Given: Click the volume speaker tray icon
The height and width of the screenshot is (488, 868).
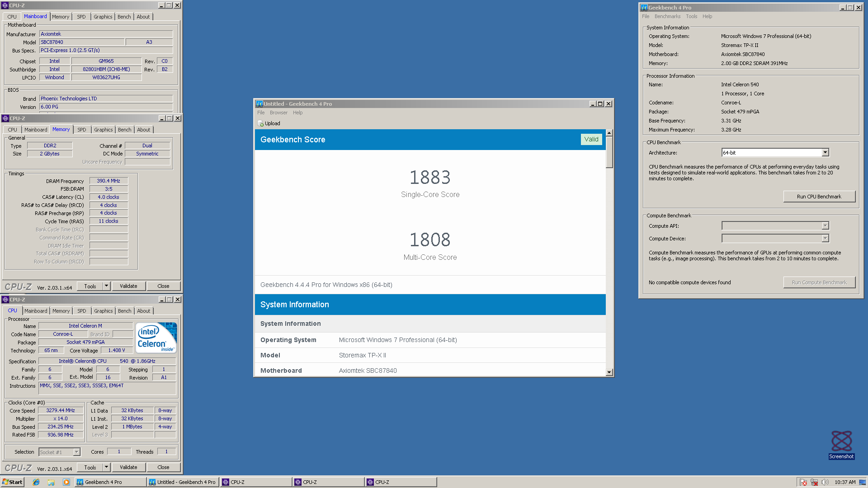Looking at the screenshot, I should (x=825, y=482).
